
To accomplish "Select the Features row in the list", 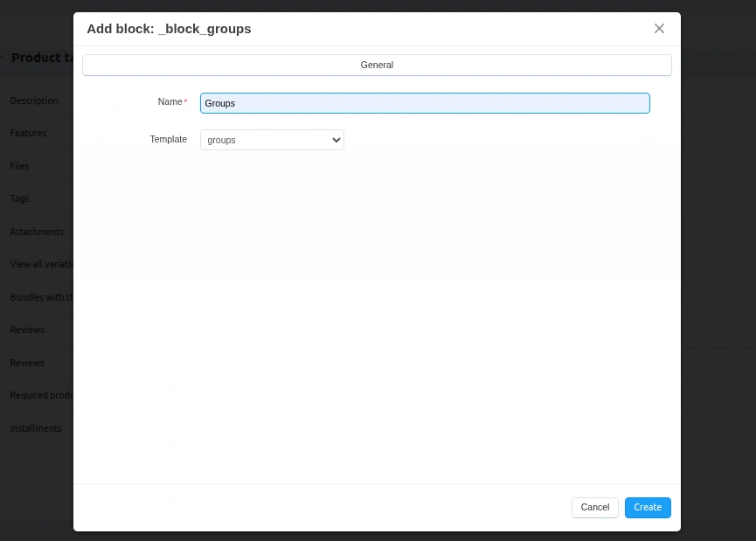I will (x=29, y=134).
